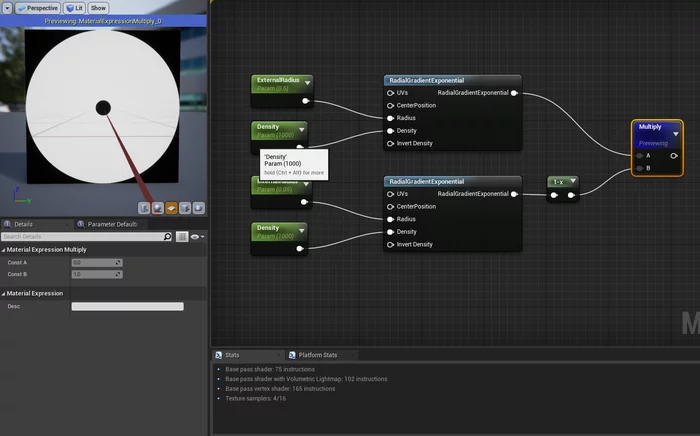700x436 pixels.
Task: Open the eye view options dropdown
Action: [x=198, y=237]
